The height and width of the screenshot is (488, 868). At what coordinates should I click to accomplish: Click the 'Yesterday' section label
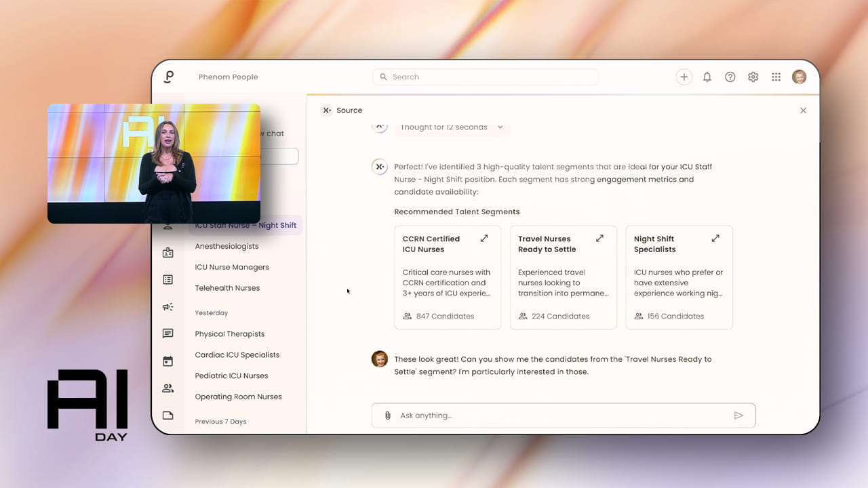pos(212,313)
